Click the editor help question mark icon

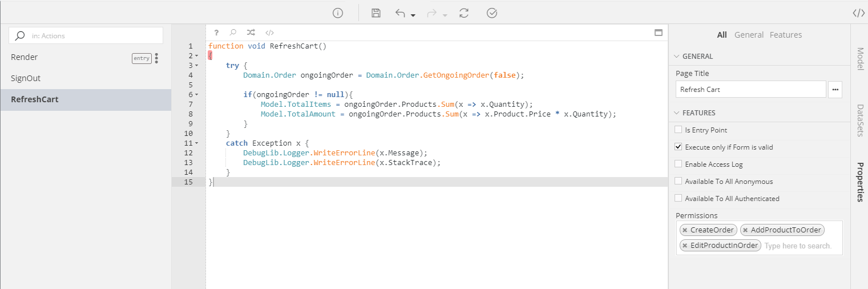217,33
